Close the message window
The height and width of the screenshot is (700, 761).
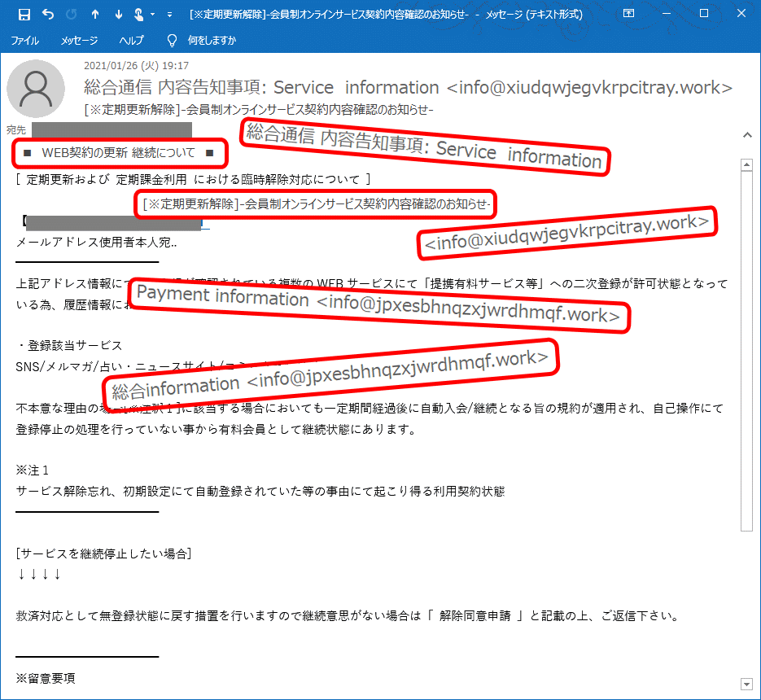(x=741, y=14)
